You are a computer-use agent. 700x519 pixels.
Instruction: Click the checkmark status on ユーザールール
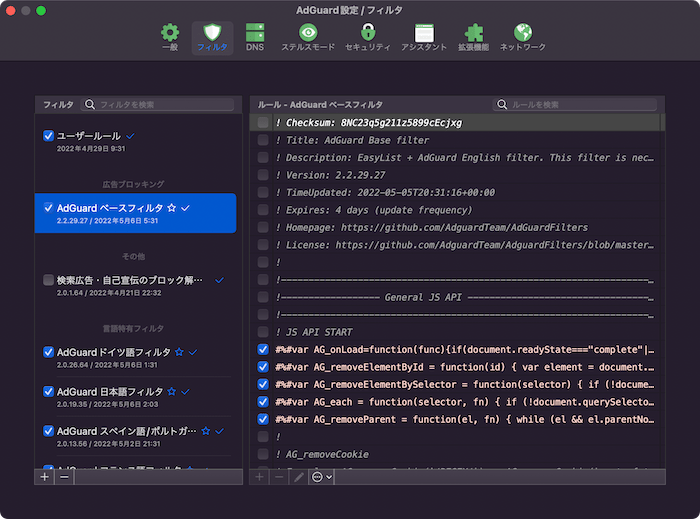click(x=130, y=136)
